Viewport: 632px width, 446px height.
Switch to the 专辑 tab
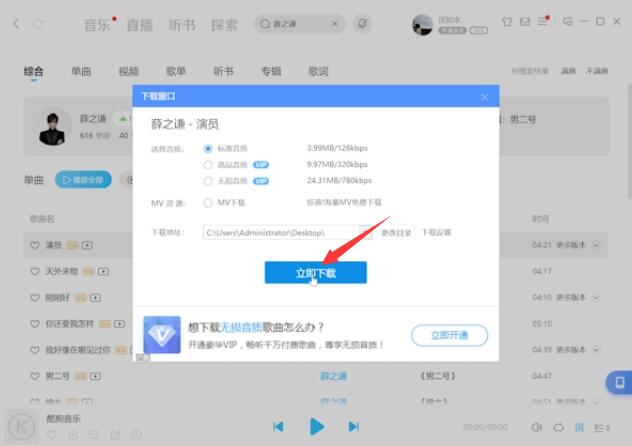click(271, 71)
